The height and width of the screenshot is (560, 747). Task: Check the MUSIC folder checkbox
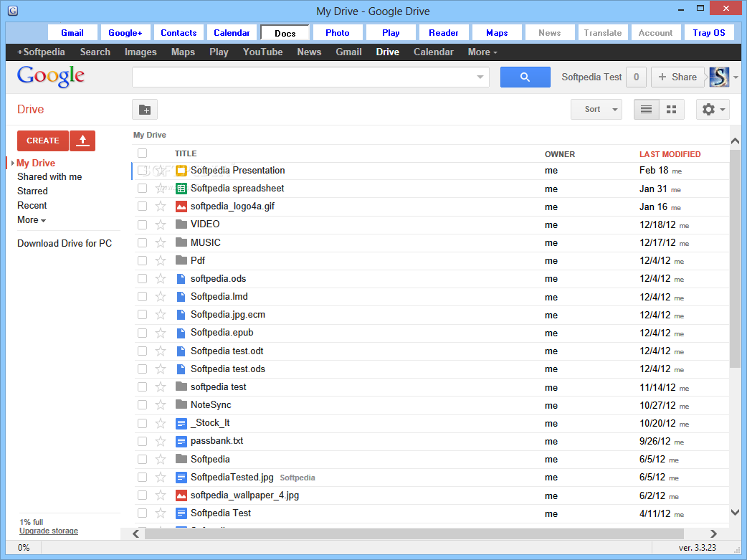click(143, 242)
